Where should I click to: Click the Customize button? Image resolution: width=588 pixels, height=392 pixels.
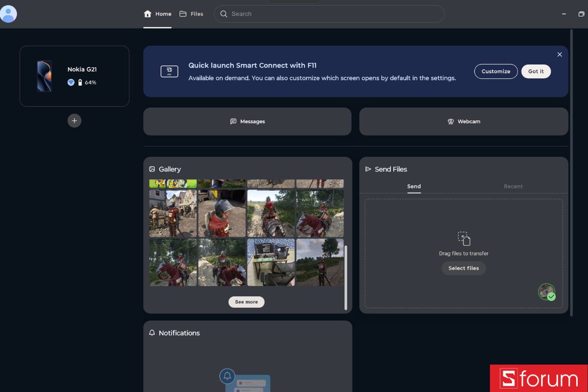click(x=496, y=72)
